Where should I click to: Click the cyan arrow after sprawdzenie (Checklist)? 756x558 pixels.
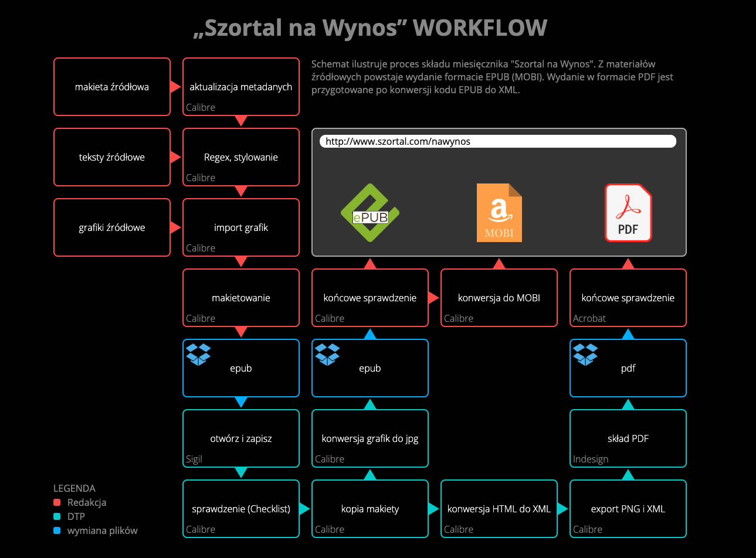click(x=304, y=509)
